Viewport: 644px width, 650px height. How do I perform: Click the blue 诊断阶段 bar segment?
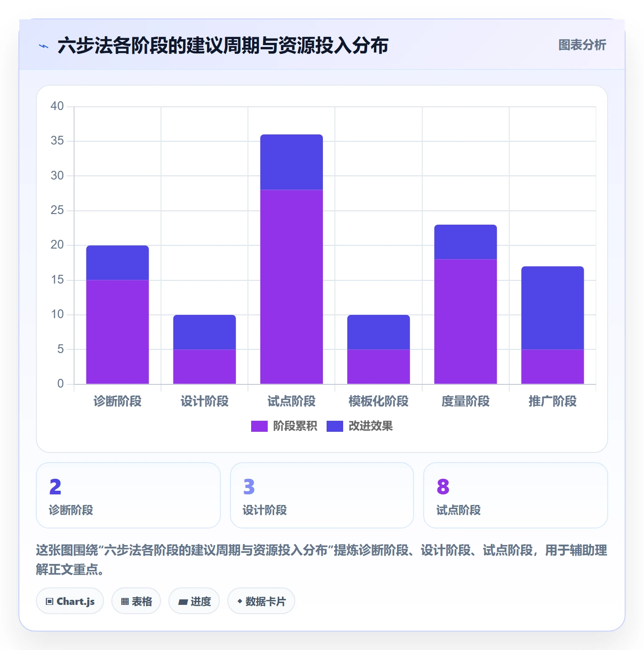pyautogui.click(x=117, y=263)
